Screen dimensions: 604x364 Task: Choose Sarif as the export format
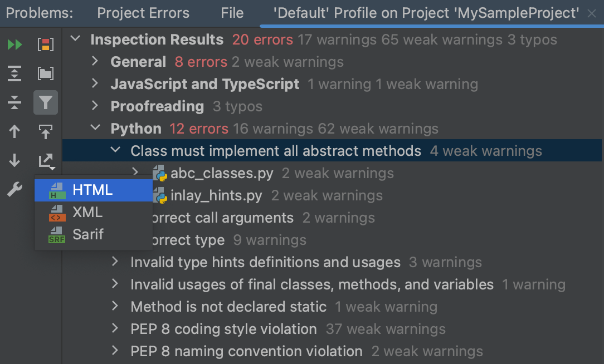click(x=88, y=234)
